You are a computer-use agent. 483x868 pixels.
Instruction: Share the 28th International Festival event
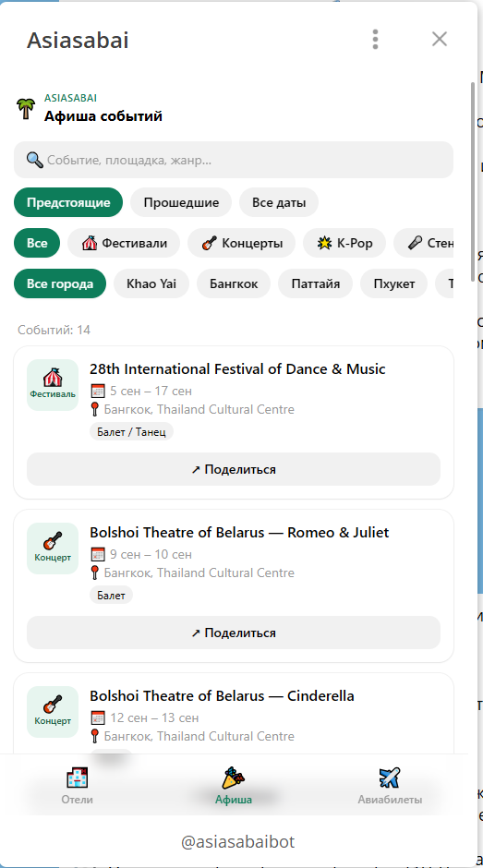pyautogui.click(x=234, y=469)
